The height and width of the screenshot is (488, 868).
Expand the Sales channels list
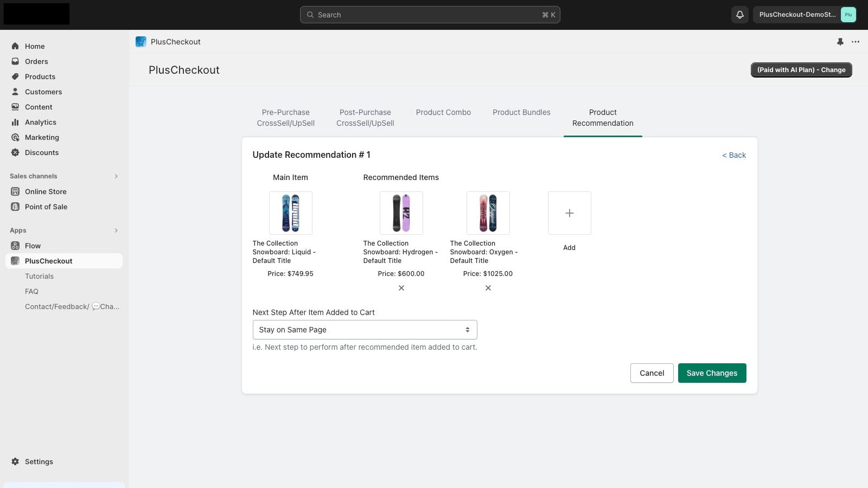(116, 176)
